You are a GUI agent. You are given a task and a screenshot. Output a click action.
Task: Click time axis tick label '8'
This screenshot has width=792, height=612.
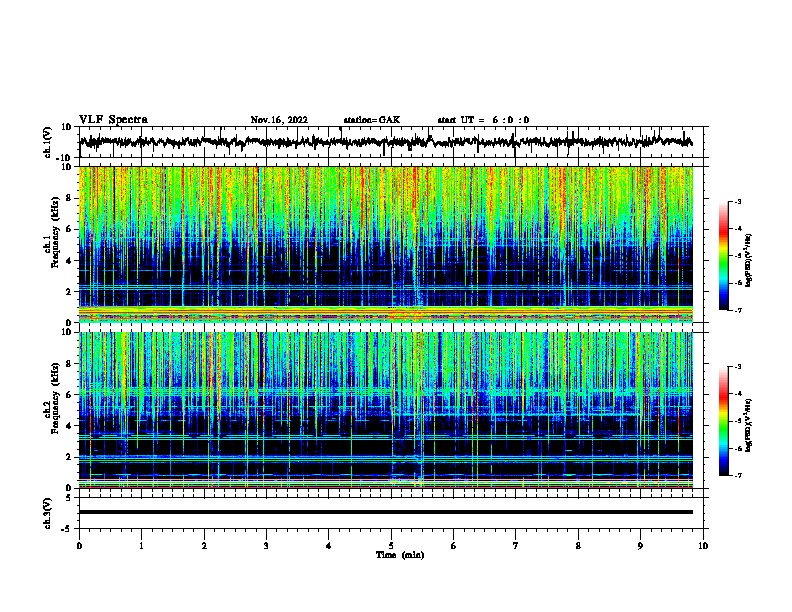(578, 546)
